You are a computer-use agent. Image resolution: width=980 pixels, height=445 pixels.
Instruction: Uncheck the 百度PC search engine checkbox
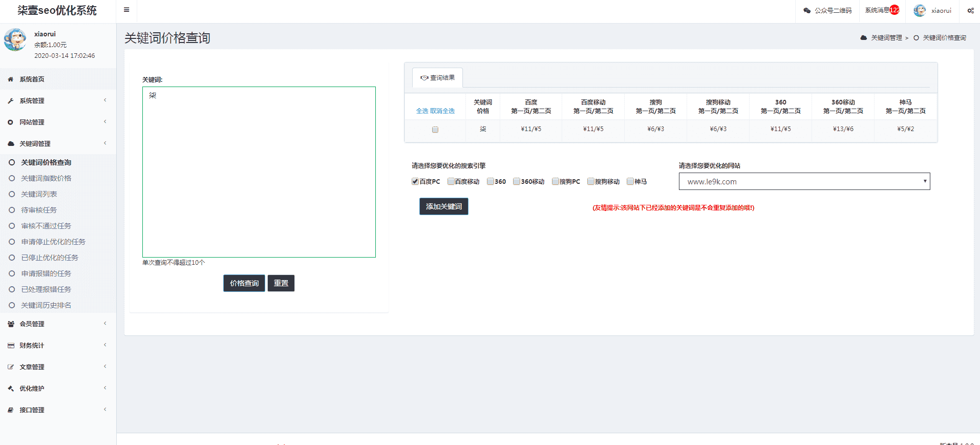click(x=415, y=181)
